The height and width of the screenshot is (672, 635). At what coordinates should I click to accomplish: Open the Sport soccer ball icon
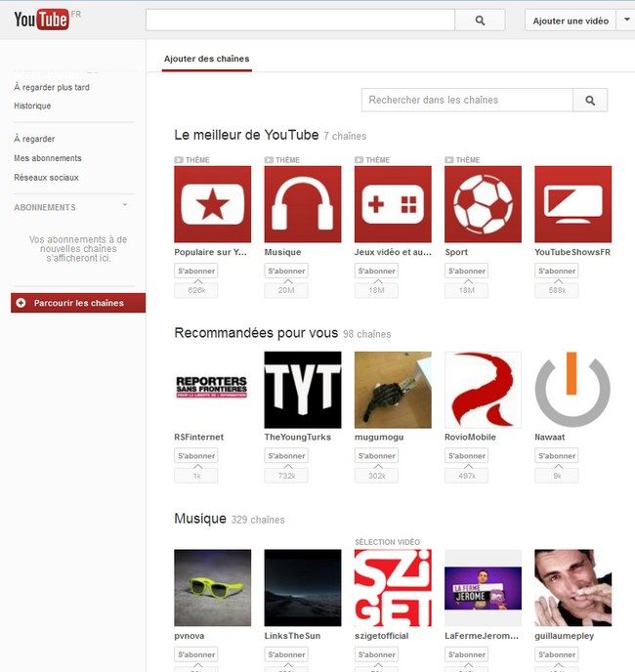pos(483,204)
